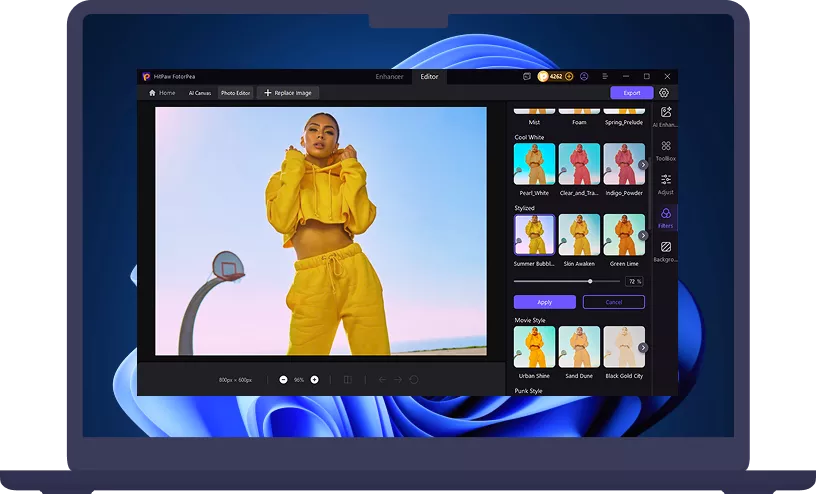Switch to the Enhancer tab
Screen dimensions: 816x494
pos(390,76)
